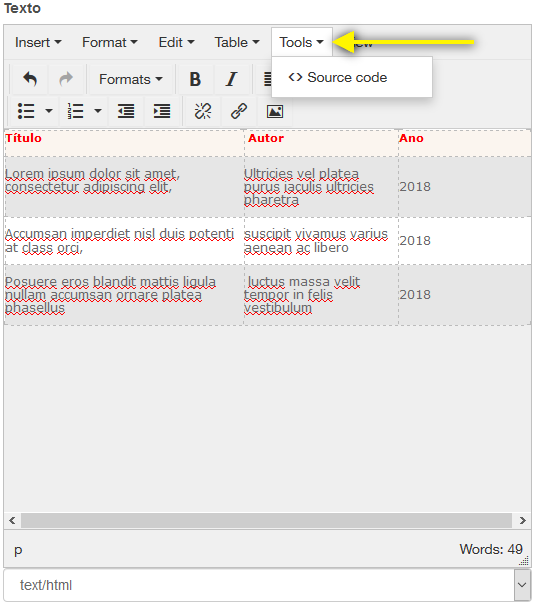Click the horizontal scrollbar track
The height and width of the screenshot is (609, 539).
[x=267, y=520]
